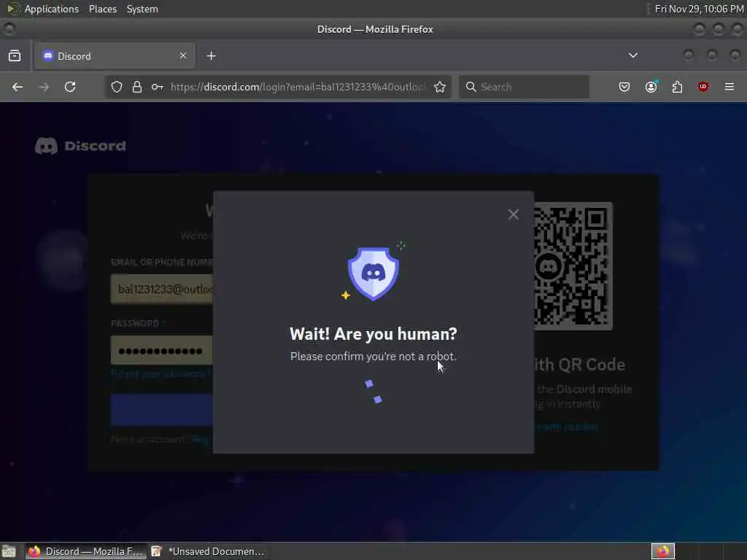Switch to Unsaved Document taskbar item
Viewport: 747px width, 560px height.
(208, 551)
